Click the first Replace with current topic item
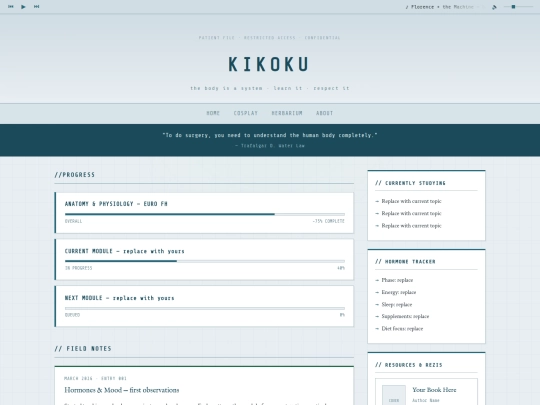Screen dimensions: 540x405 [411, 201]
